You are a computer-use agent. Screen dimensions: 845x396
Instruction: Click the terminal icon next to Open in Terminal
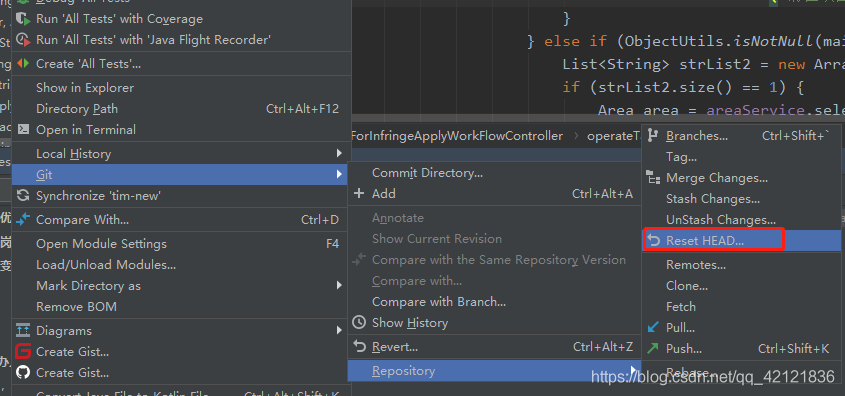(23, 129)
